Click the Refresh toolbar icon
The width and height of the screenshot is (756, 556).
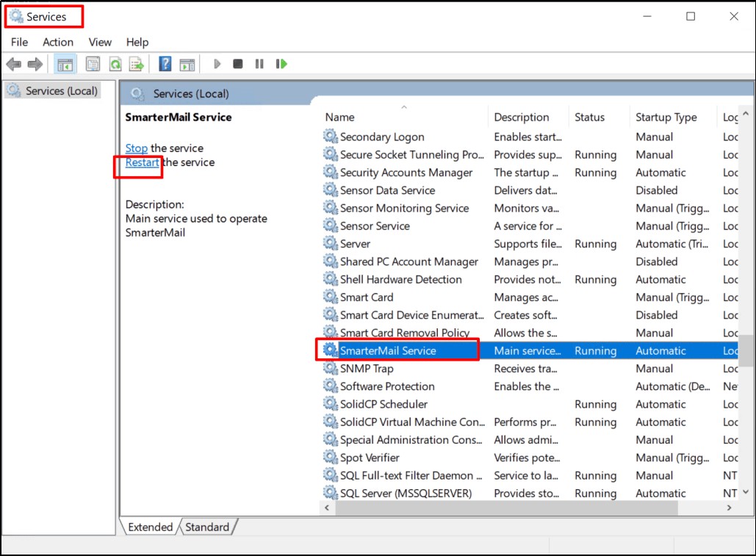[x=115, y=64]
